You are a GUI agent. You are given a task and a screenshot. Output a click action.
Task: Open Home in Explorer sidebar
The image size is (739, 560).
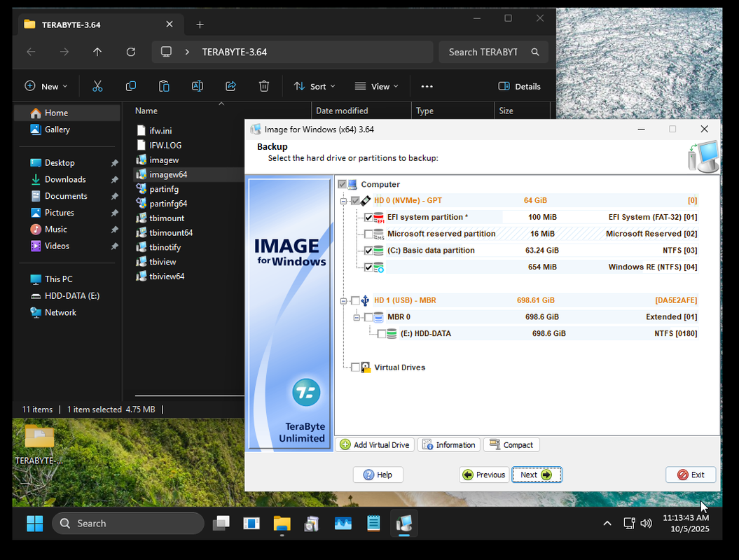pos(67,113)
